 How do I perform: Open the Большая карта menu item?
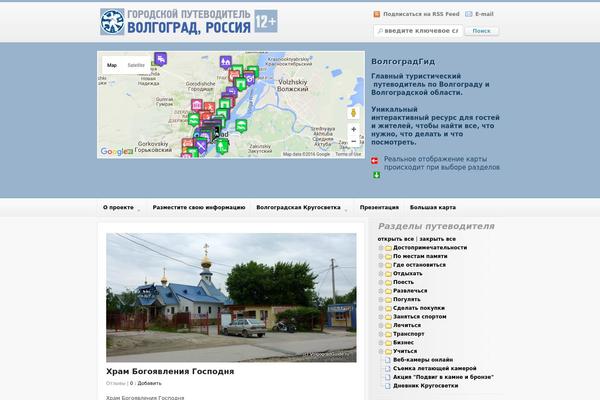pos(433,207)
